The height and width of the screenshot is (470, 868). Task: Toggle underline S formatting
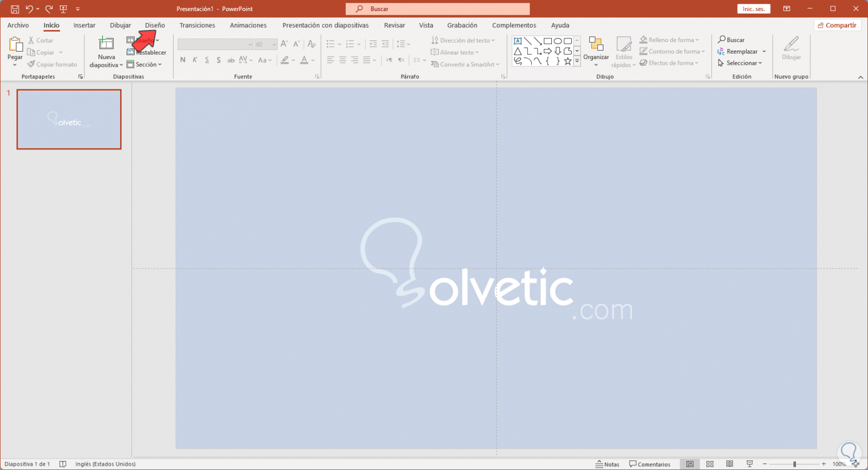click(207, 60)
